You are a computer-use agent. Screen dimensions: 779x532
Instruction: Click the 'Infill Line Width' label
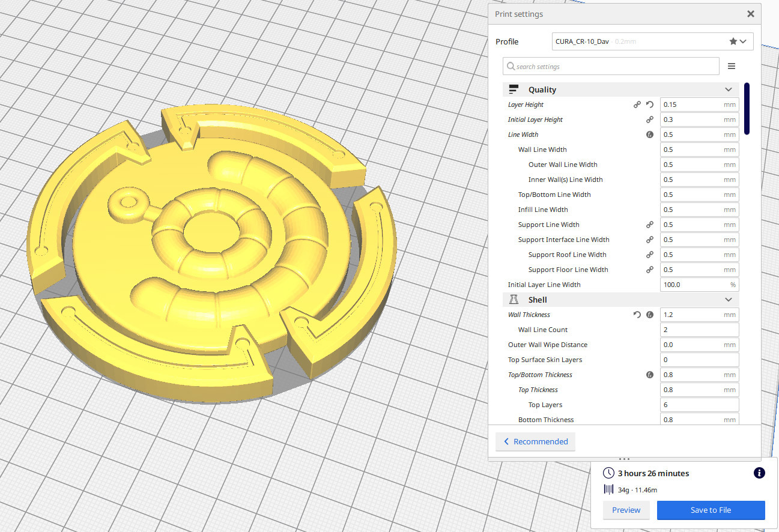coord(543,210)
